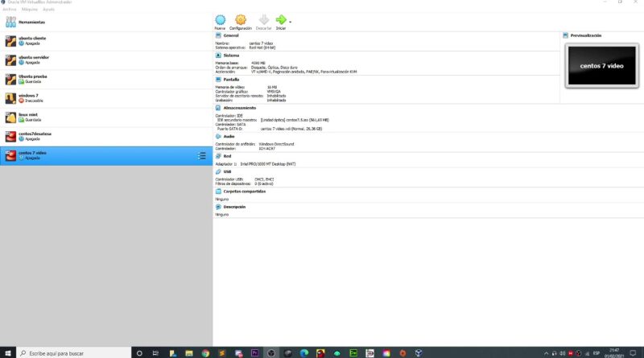Screen dimensions: 644x358
Task: Open Cortana circle icon in taskbar
Action: coord(139,353)
